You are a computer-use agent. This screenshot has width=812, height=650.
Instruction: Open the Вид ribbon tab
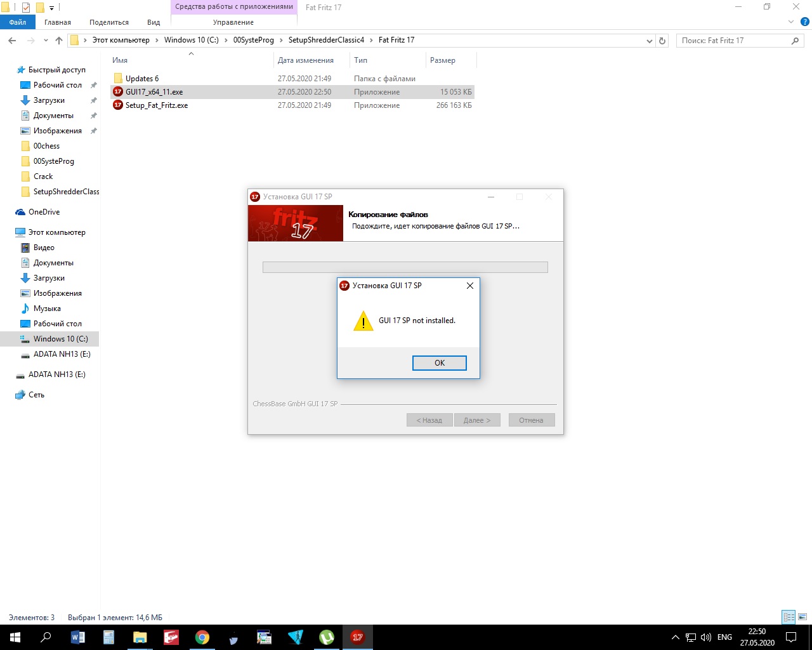click(154, 22)
